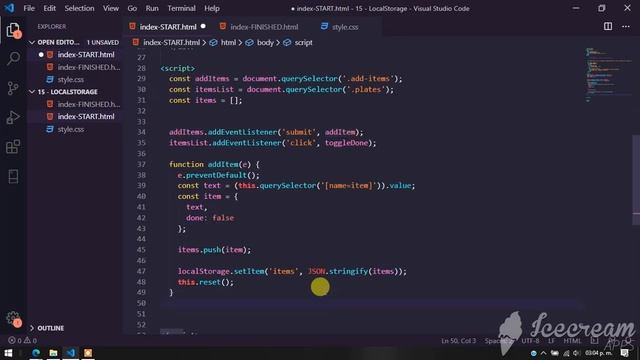The image size is (640, 360).
Task: Open the editor More Actions ellipsis
Action: pos(626,27)
